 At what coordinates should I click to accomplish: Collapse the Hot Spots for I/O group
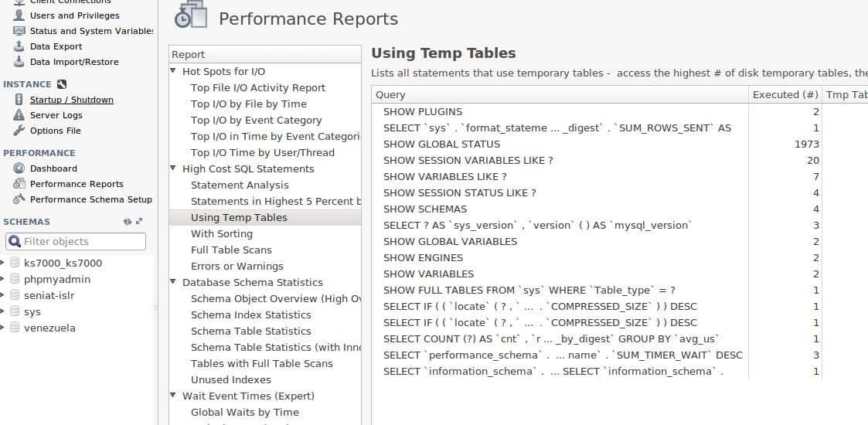(172, 71)
